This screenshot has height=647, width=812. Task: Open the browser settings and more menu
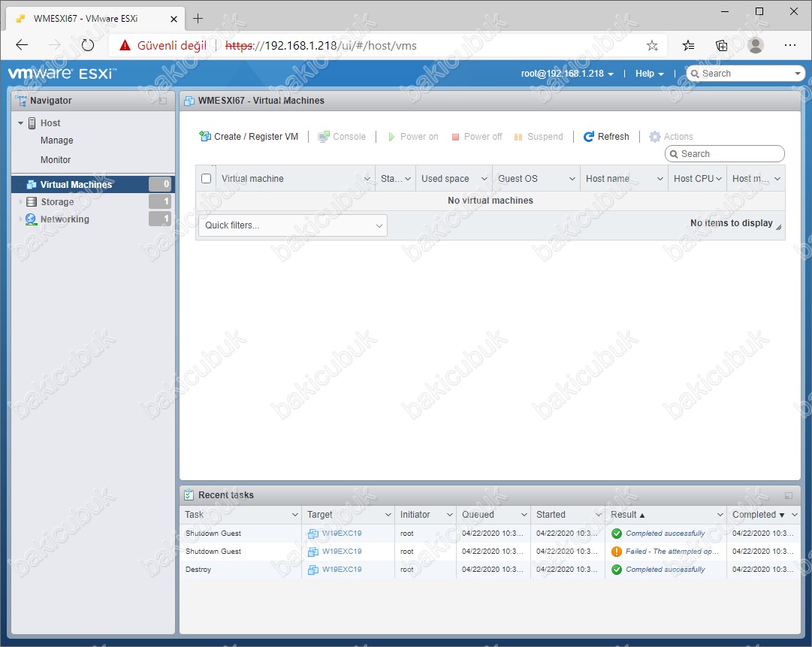790,45
